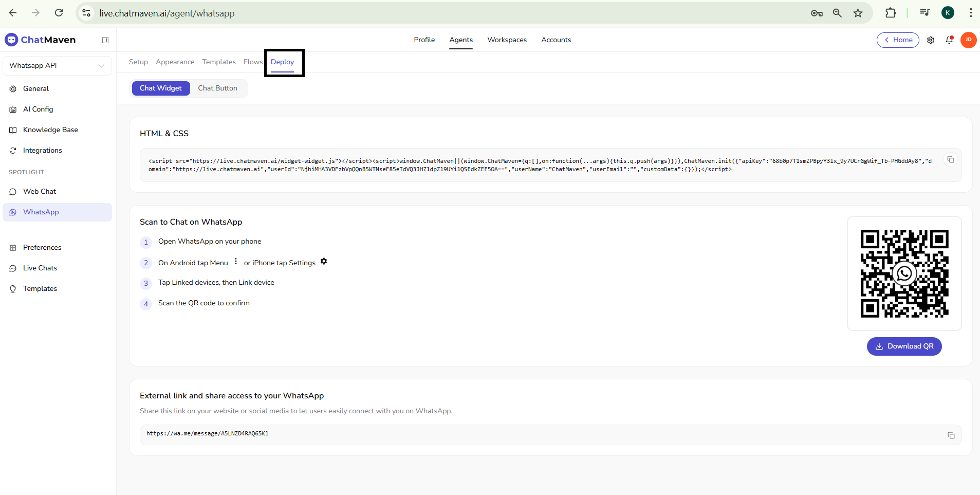Go to Workspaces in top navigation

coord(507,40)
